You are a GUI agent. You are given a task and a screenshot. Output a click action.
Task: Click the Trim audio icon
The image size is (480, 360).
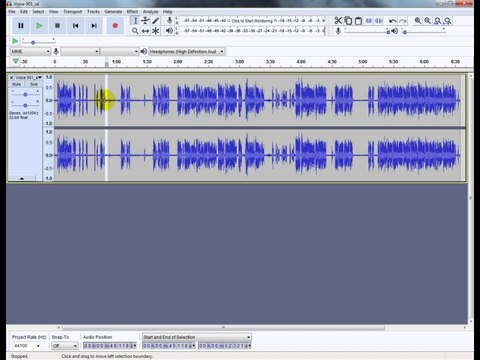[x=369, y=21]
